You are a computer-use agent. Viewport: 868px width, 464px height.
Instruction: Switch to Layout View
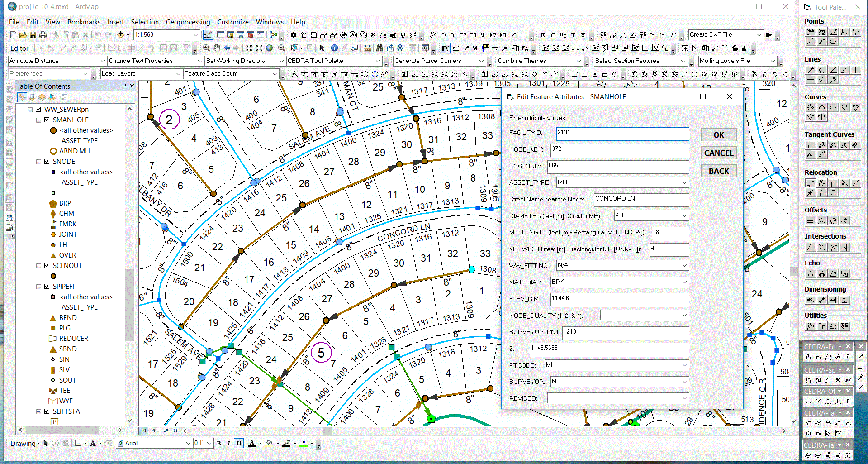pyautogui.click(x=153, y=431)
